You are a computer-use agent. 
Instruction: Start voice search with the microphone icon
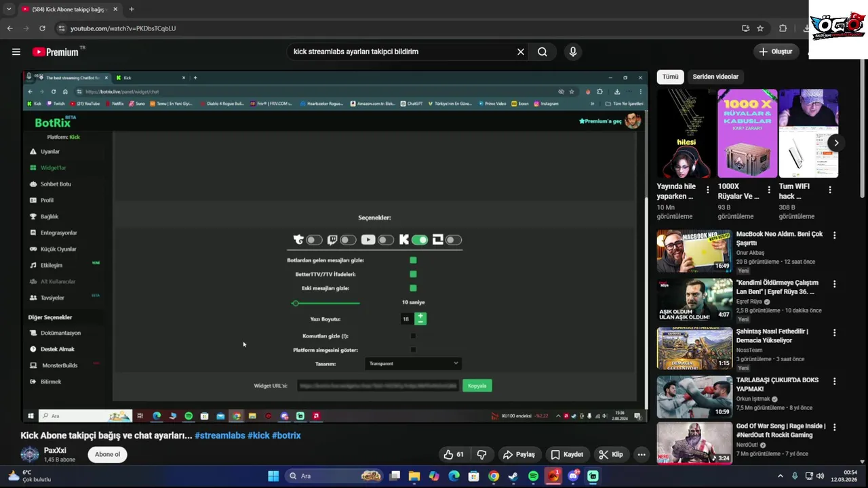(573, 52)
